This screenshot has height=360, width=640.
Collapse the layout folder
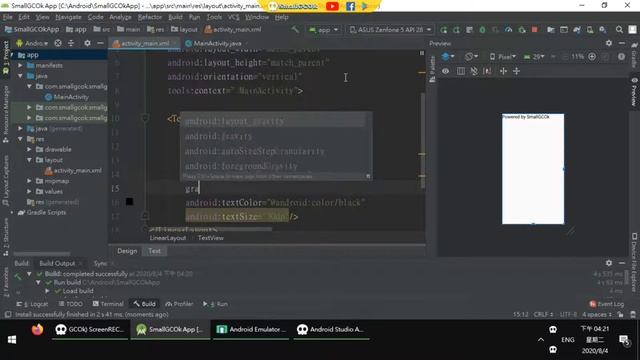pos(29,160)
